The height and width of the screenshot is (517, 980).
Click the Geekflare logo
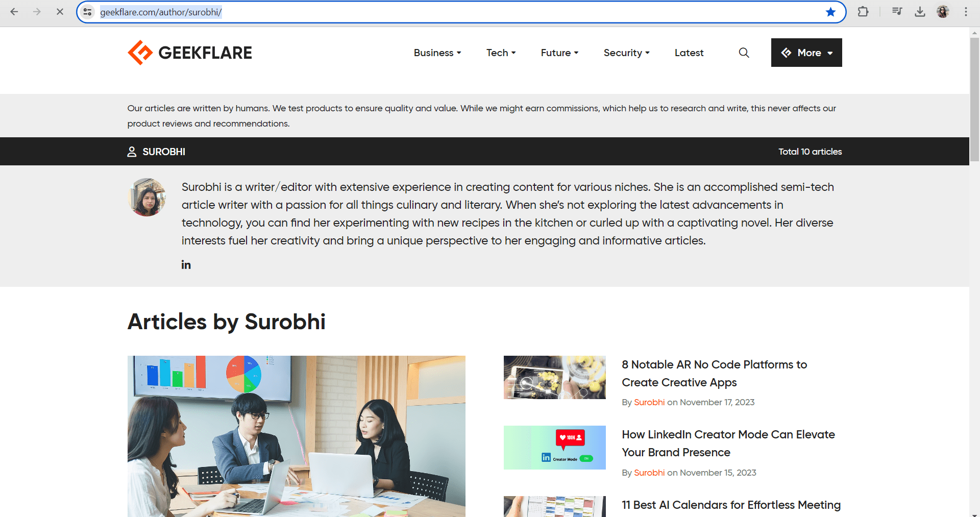(x=189, y=53)
